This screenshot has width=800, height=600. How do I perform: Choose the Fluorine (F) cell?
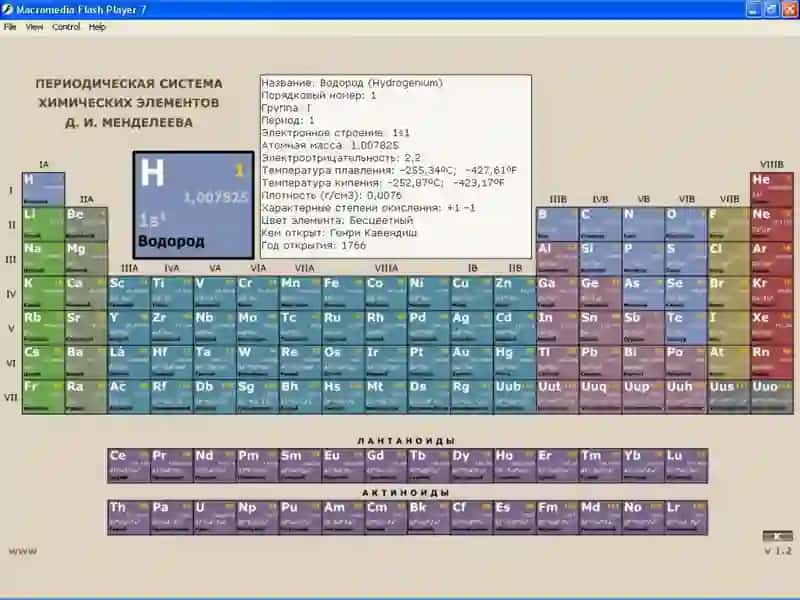pyautogui.click(x=729, y=224)
